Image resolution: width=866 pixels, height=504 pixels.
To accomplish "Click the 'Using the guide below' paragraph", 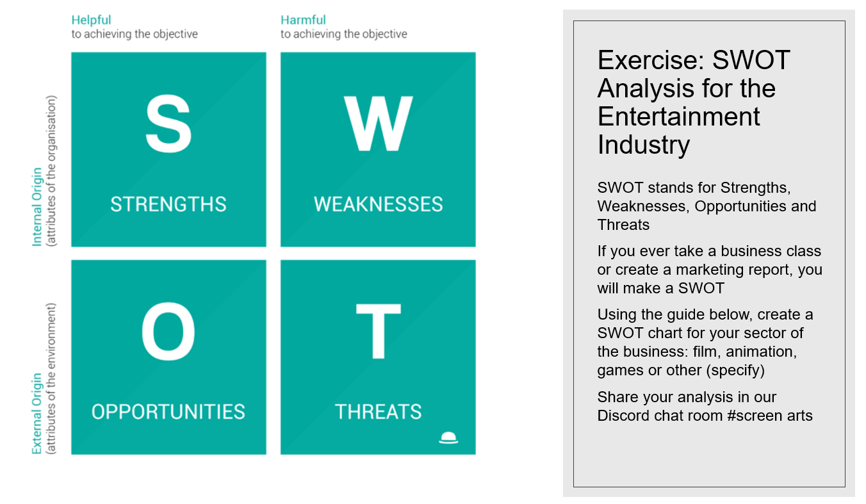I will [705, 343].
